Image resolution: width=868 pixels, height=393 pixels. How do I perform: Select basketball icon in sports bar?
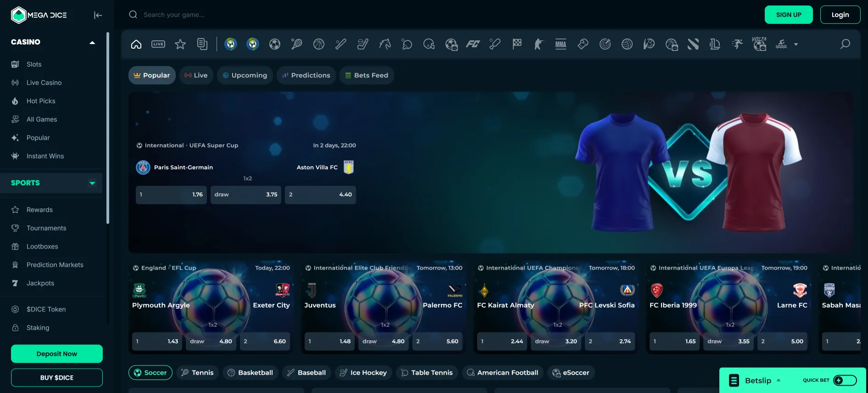tap(319, 44)
